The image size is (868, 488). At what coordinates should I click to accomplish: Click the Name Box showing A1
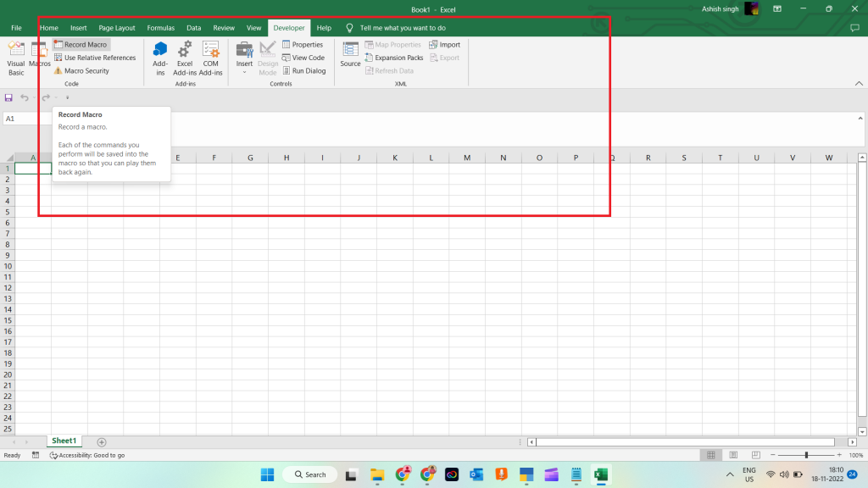(26, 119)
